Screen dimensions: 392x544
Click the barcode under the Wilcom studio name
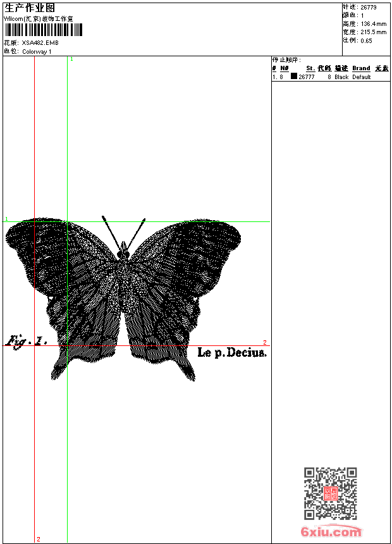[x=44, y=30]
